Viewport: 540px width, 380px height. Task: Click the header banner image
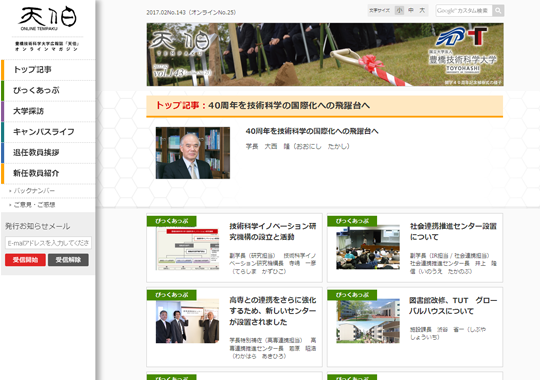point(325,54)
